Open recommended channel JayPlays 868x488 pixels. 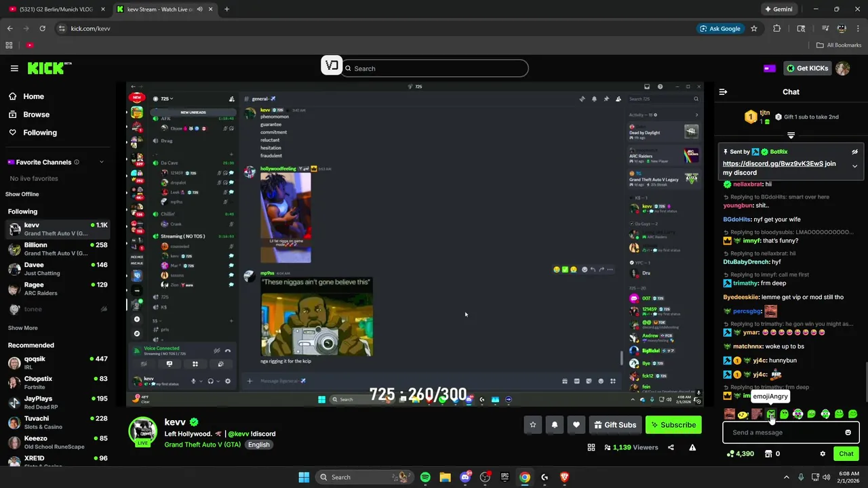click(57, 403)
